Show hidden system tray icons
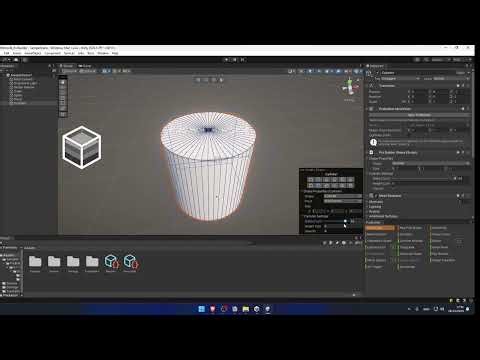This screenshot has height=360, width=480. 409,309
